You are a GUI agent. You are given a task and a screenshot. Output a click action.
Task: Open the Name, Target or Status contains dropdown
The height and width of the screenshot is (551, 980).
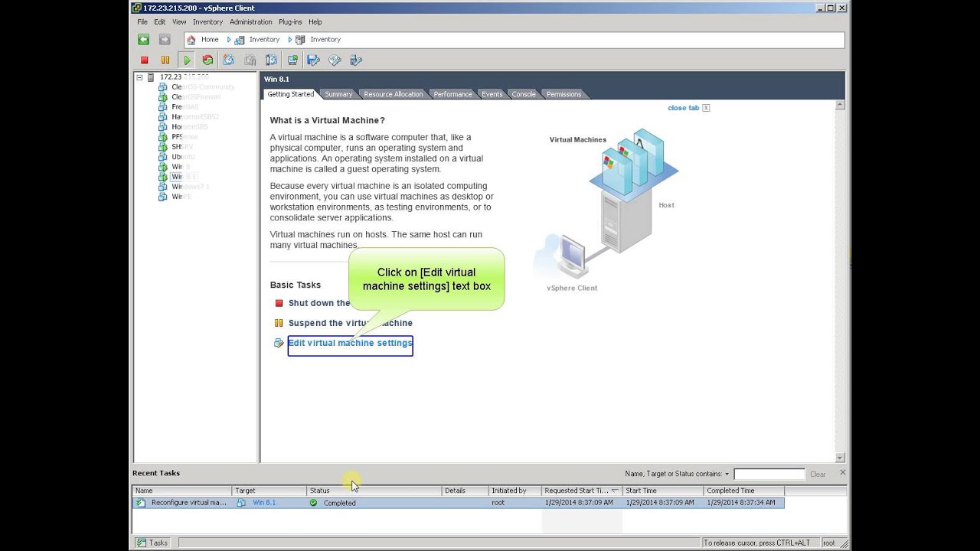click(x=727, y=474)
